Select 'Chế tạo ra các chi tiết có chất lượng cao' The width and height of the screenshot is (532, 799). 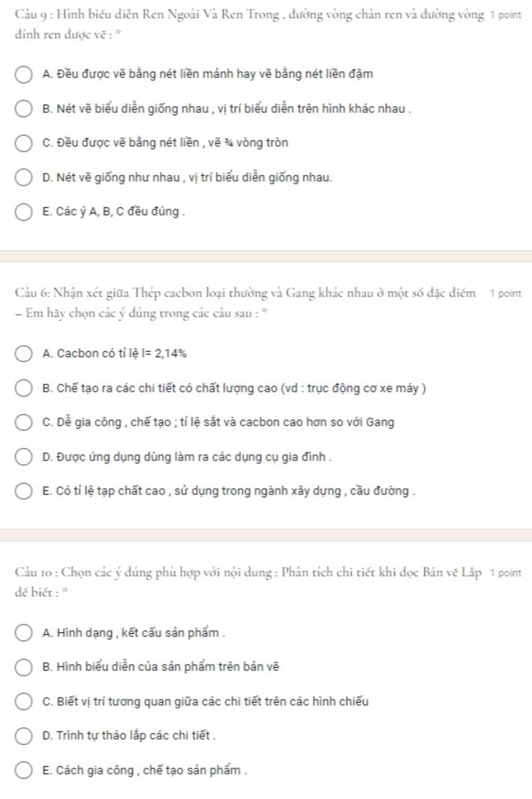[x=23, y=388]
